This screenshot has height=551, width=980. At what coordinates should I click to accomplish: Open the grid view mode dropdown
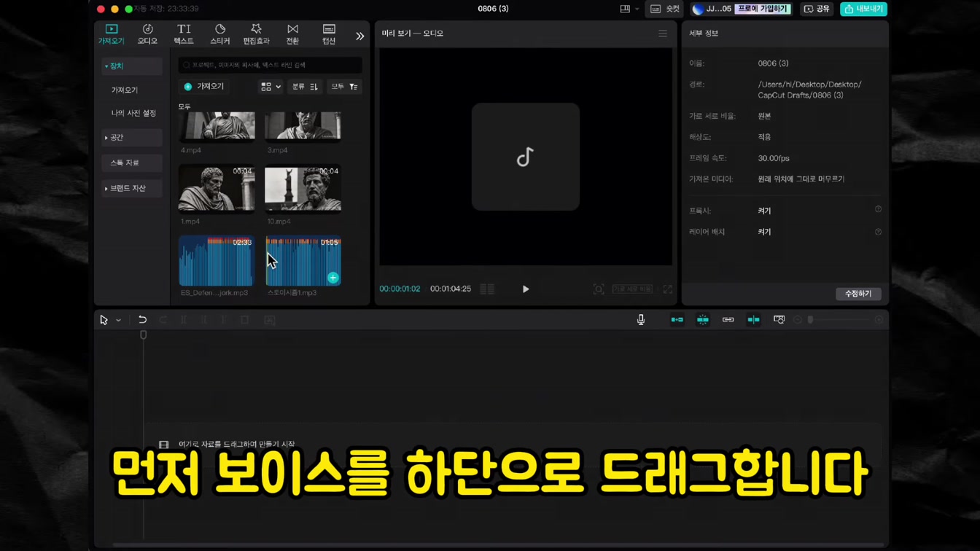tap(271, 87)
